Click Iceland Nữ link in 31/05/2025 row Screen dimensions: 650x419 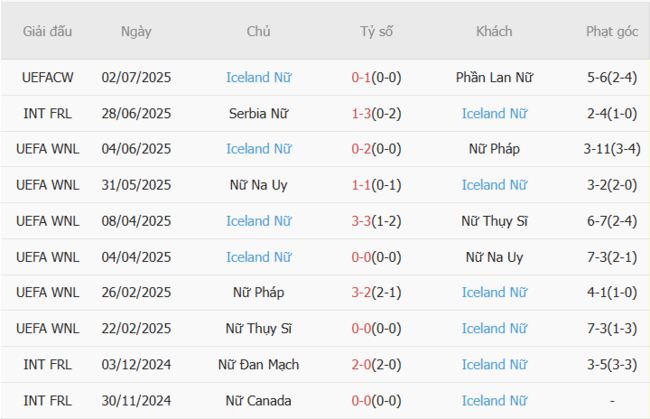pyautogui.click(x=494, y=185)
